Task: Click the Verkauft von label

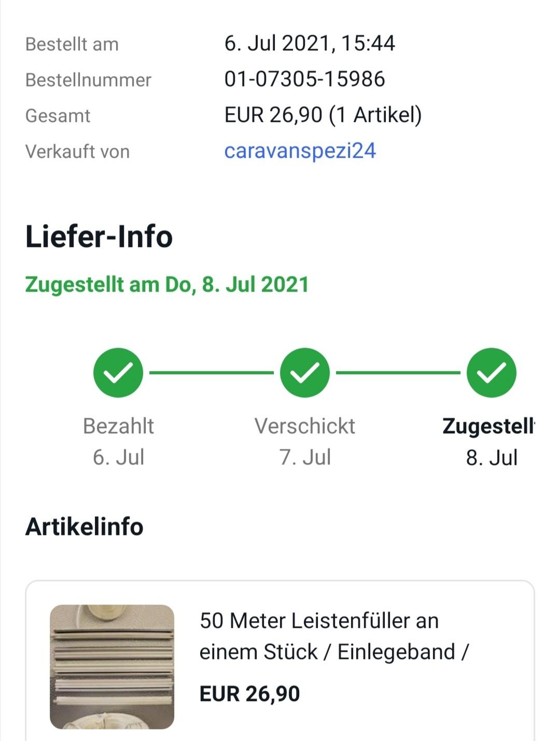Action: pos(77,152)
